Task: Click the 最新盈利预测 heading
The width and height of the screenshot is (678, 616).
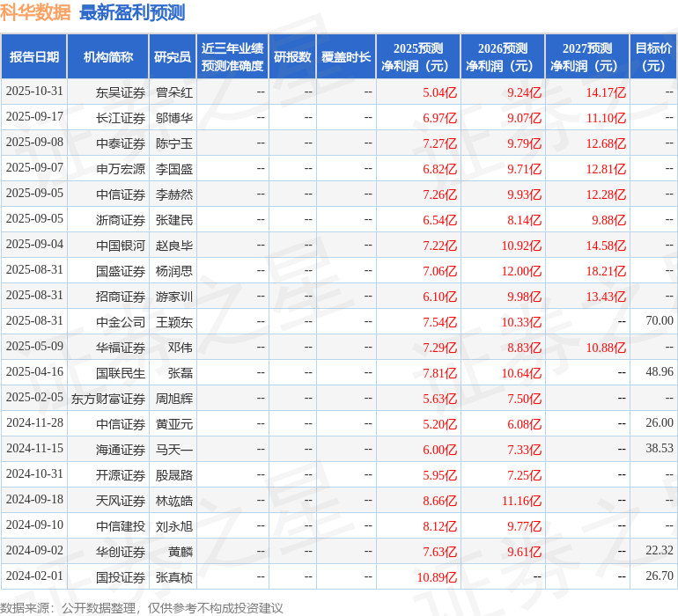Action: [132, 12]
